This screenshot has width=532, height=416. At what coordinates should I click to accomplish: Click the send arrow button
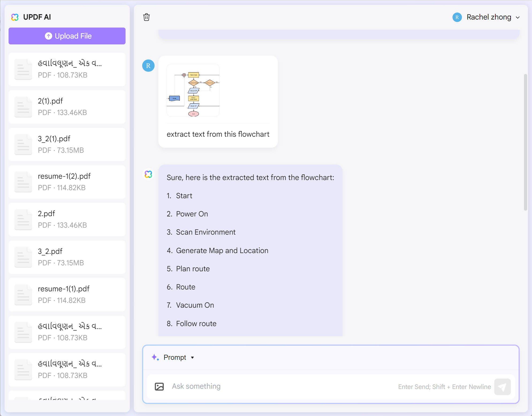(502, 387)
